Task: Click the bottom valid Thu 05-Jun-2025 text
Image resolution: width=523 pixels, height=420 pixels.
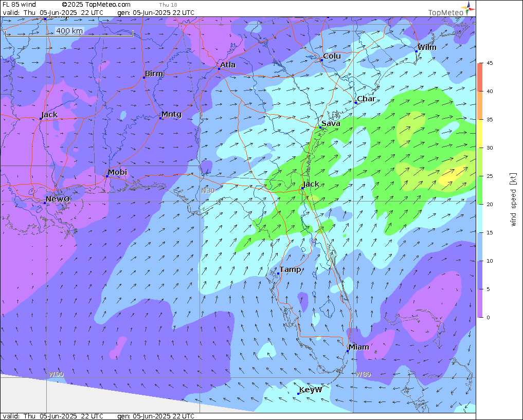Action: click(x=52, y=416)
